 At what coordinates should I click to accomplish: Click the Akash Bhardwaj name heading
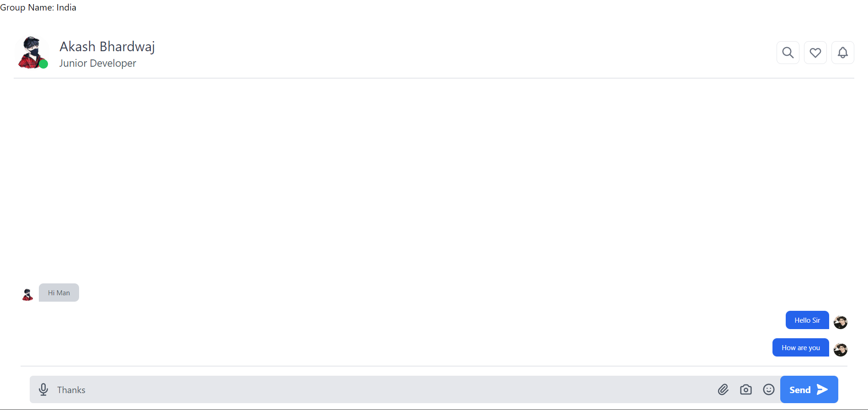(107, 47)
